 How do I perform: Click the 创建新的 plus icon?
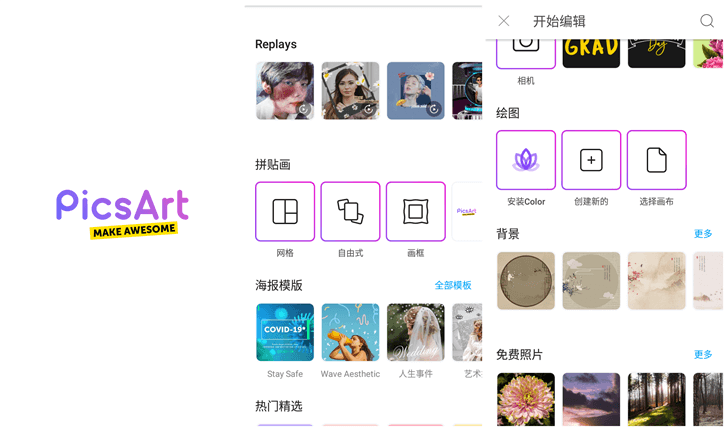coord(591,160)
